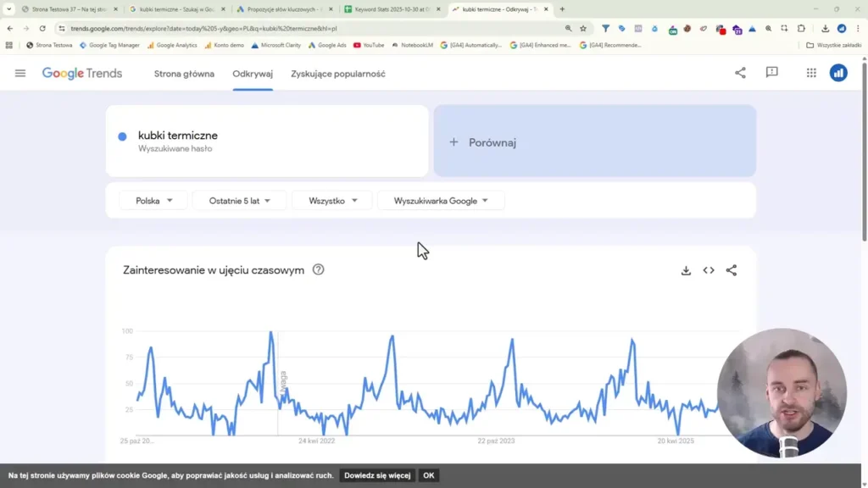The image size is (868, 488).
Task: Click the page vertical scrollbar
Action: (x=864, y=152)
